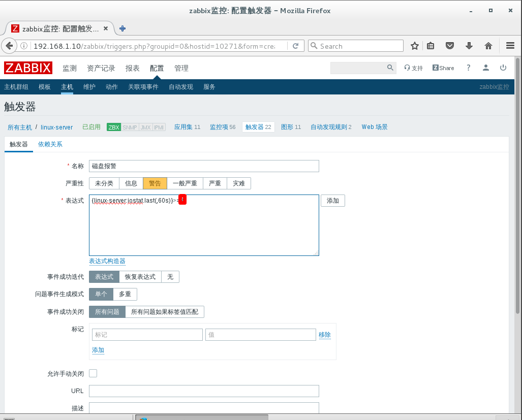
Task: Bookmark this page with star icon
Action: (x=414, y=46)
